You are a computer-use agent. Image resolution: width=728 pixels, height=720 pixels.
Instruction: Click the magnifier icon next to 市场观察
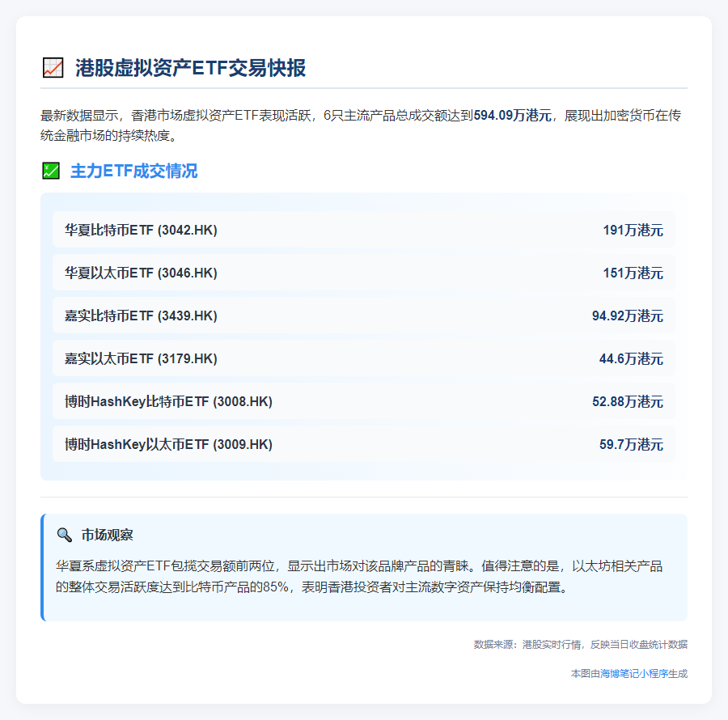[65, 535]
